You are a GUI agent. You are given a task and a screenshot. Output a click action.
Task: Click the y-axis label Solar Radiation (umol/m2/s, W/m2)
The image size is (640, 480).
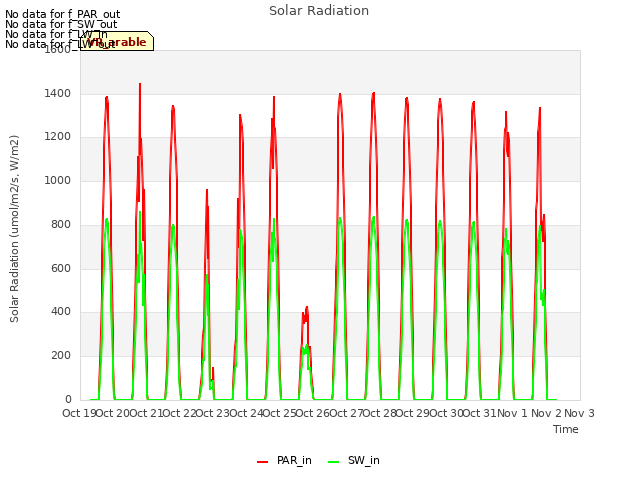pos(14,229)
